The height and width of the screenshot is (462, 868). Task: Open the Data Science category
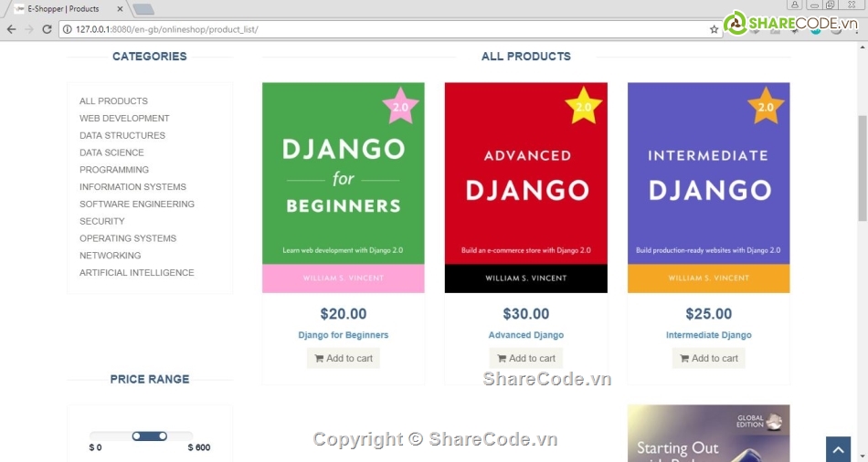pos(111,152)
